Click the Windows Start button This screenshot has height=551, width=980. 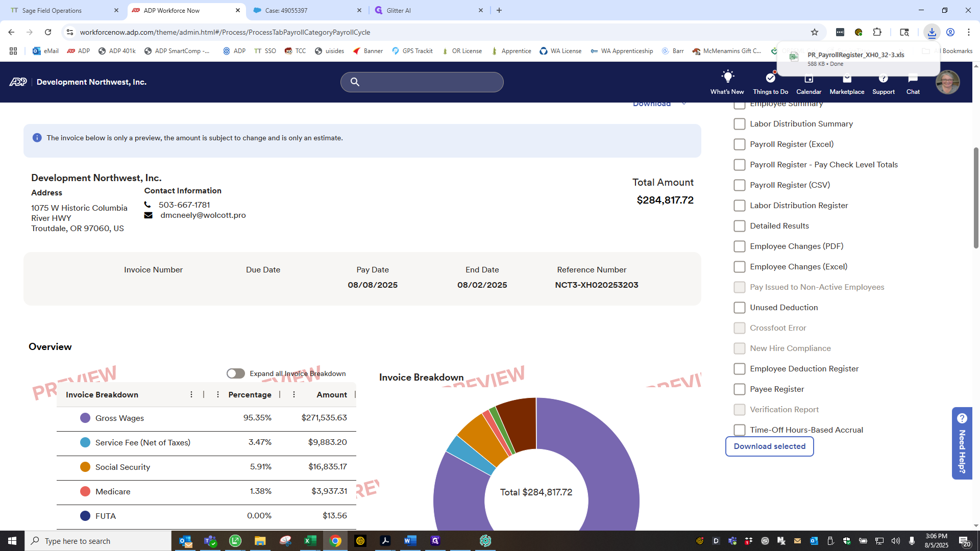[x=12, y=541]
